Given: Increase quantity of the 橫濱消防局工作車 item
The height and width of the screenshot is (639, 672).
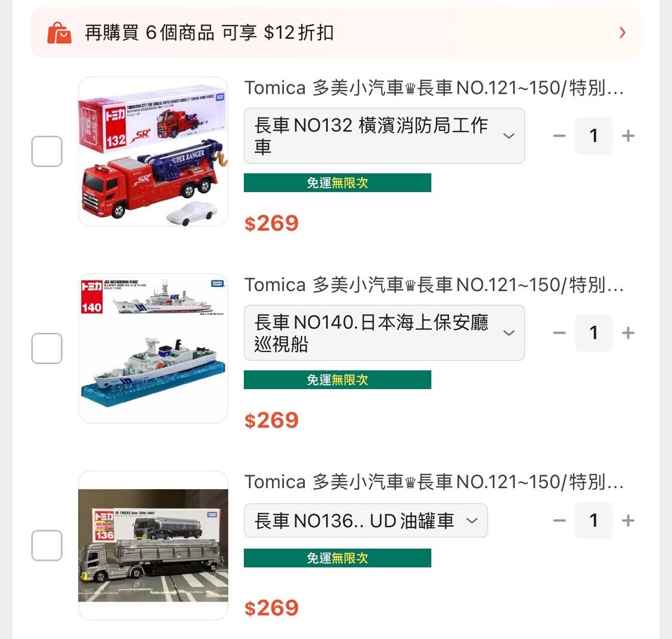Looking at the screenshot, I should pos(628,136).
